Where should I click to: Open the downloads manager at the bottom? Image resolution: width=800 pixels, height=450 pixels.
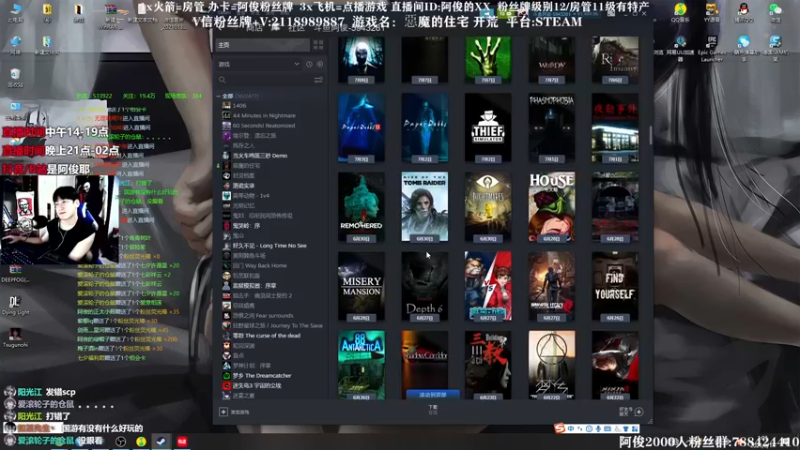click(x=433, y=410)
